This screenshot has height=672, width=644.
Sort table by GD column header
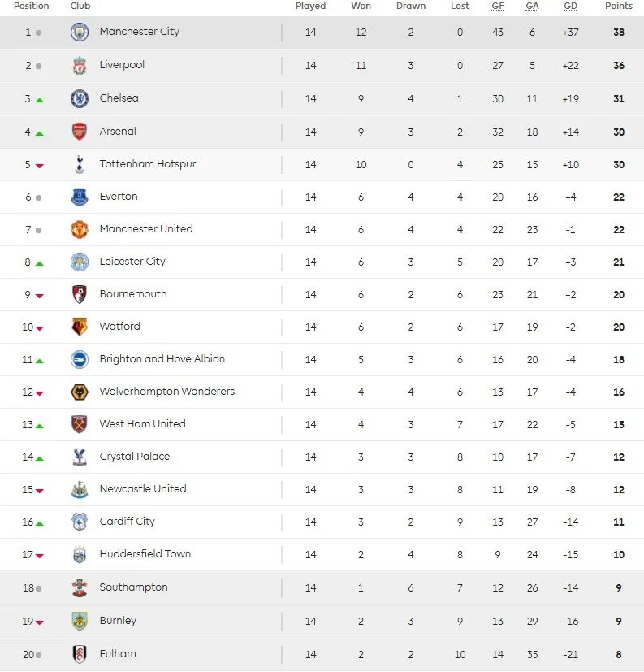(x=570, y=6)
